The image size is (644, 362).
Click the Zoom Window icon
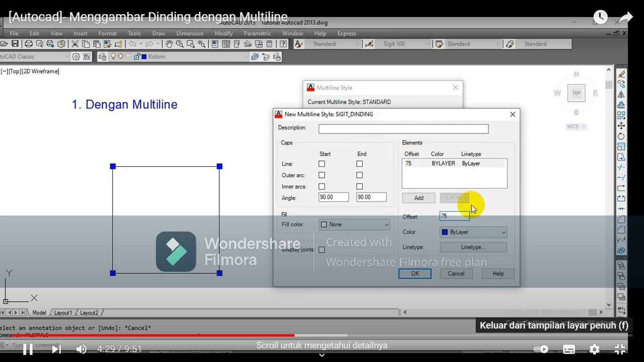(x=190, y=44)
